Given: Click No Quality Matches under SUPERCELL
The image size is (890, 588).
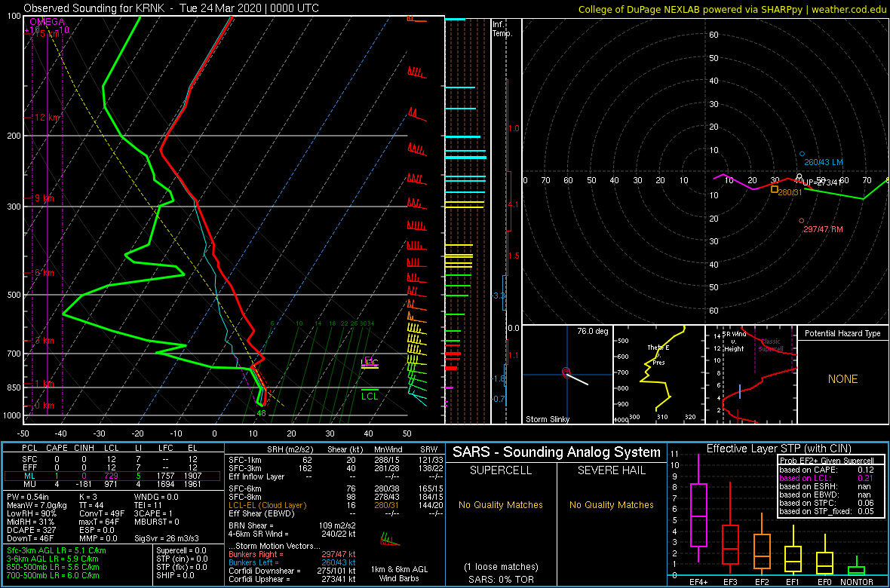Looking at the screenshot, I should [501, 504].
